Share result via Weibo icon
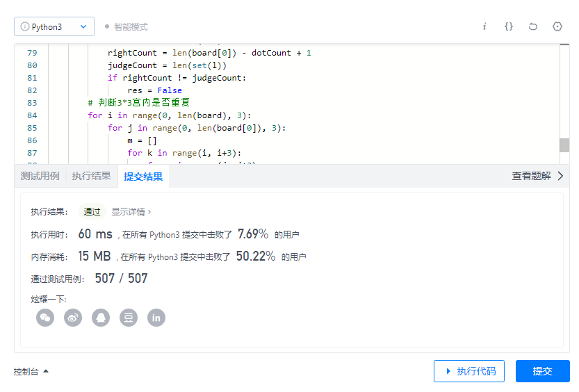This screenshot has width=579, height=392. [x=73, y=318]
